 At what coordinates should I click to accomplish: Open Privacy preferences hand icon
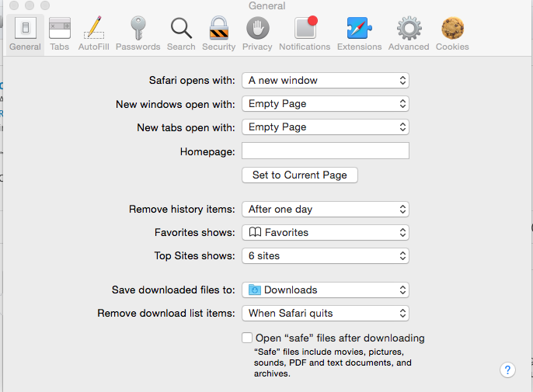pos(258,28)
